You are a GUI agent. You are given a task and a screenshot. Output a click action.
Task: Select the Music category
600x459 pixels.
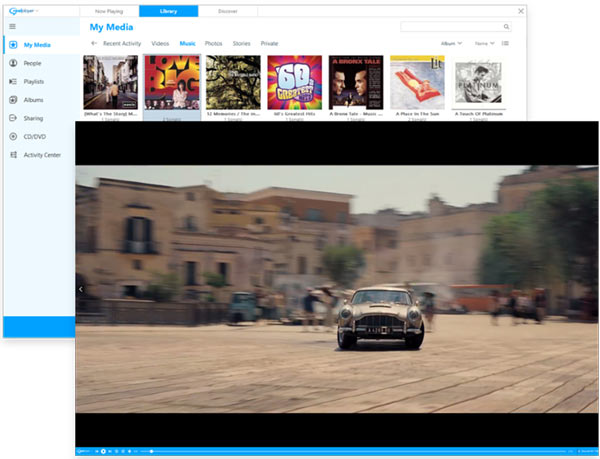[x=188, y=44]
